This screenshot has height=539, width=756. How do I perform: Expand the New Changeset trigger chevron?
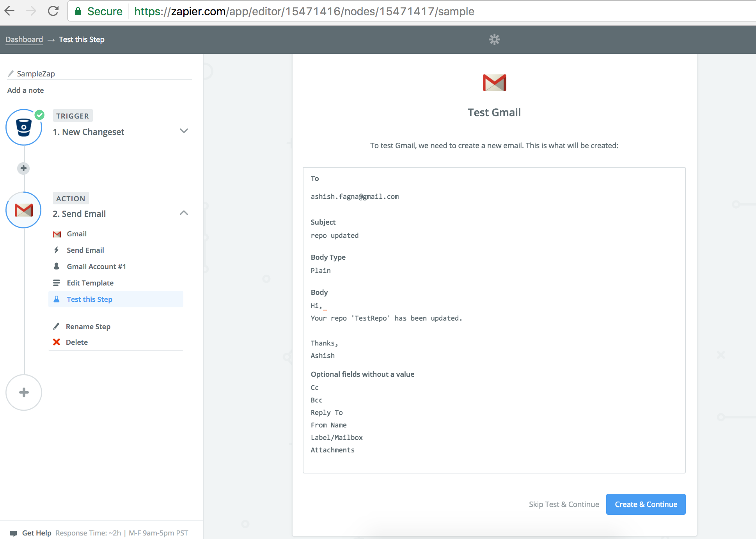pos(184,131)
